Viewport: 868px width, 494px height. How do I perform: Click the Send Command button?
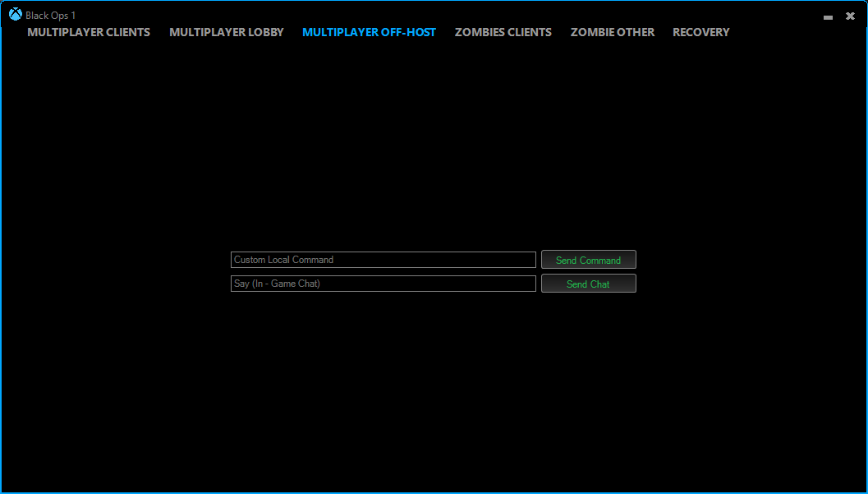pyautogui.click(x=589, y=260)
